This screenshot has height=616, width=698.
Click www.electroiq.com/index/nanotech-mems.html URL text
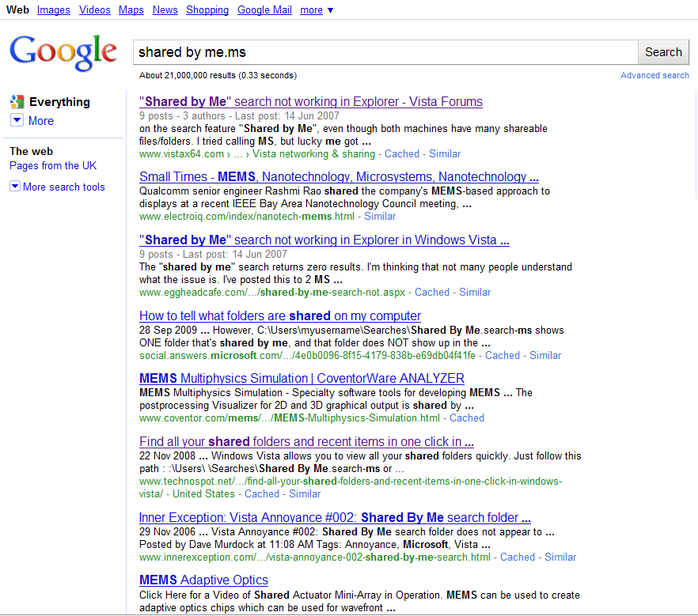click(x=247, y=216)
